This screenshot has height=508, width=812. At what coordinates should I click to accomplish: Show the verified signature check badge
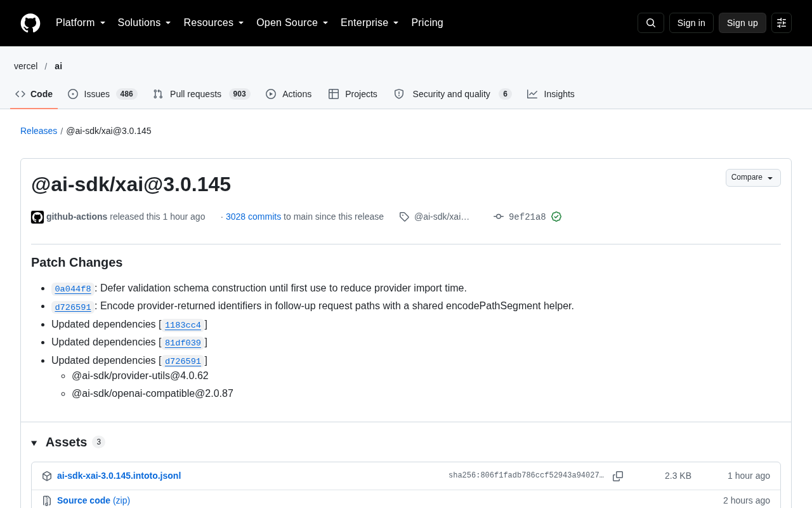[x=556, y=217]
